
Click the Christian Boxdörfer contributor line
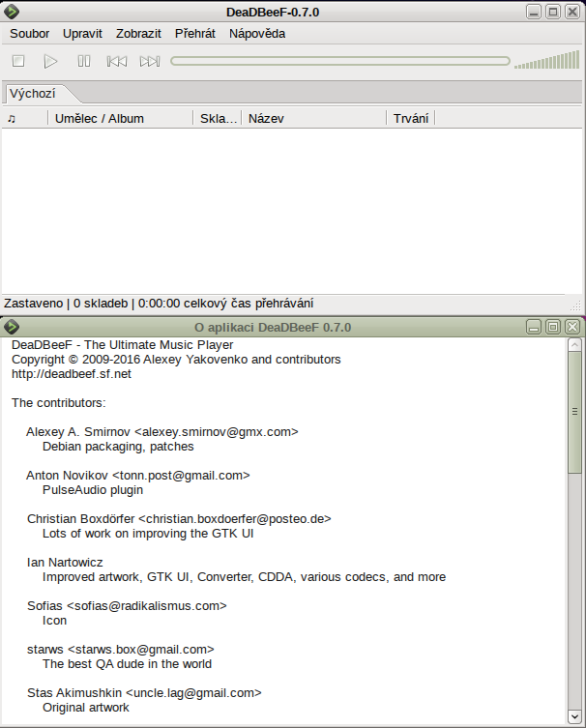(x=179, y=518)
